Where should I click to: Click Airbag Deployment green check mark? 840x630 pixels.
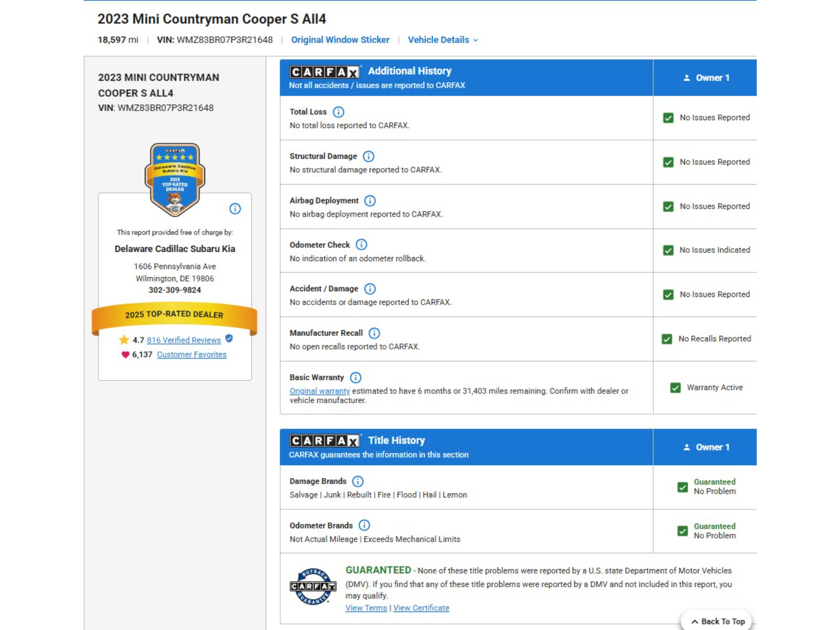[668, 207]
